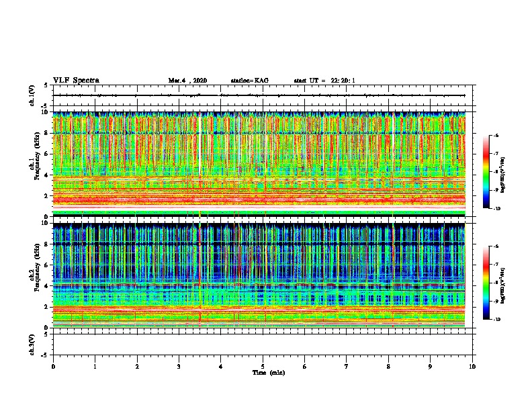This screenshot has width=532, height=411.
Task: Click the ch.1 spectrogram color bar
Action: [x=486, y=172]
